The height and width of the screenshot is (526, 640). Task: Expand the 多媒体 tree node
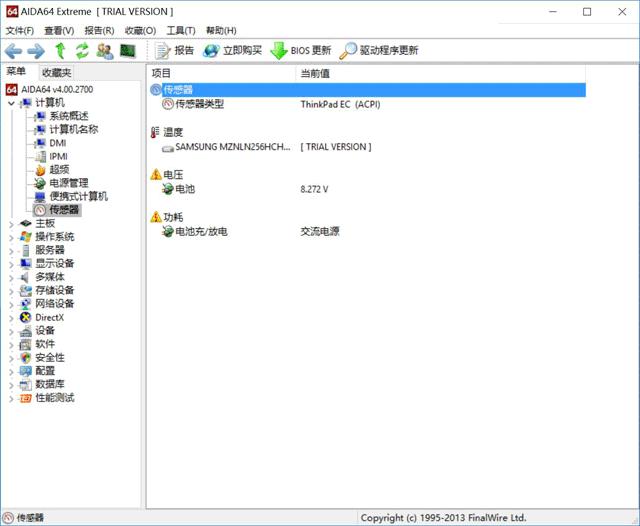11,278
